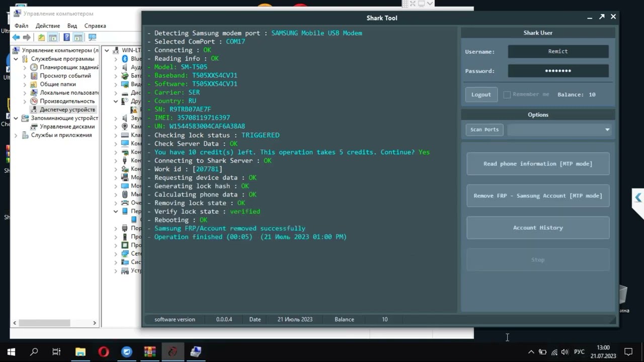644x362 pixels.
Task: Click Read phone information [MTP mode]
Action: coord(538,164)
